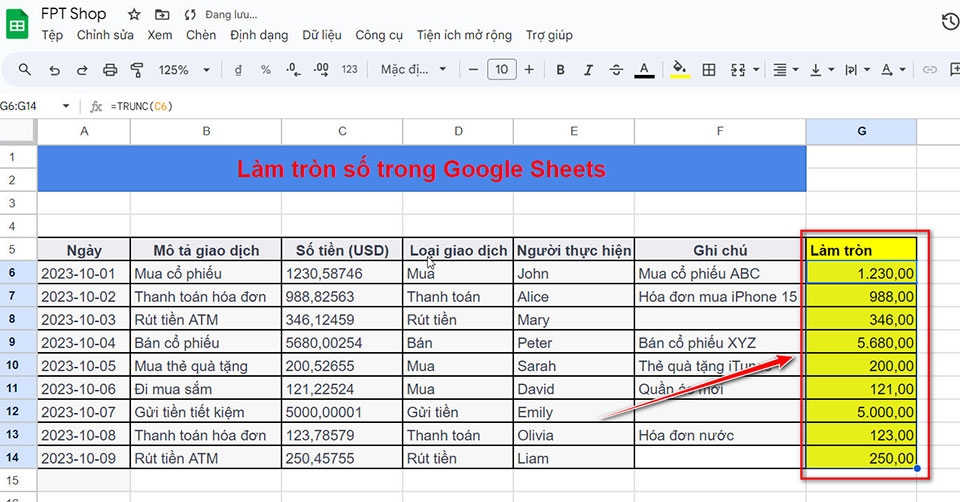Click the saving status sync icon

click(x=190, y=15)
